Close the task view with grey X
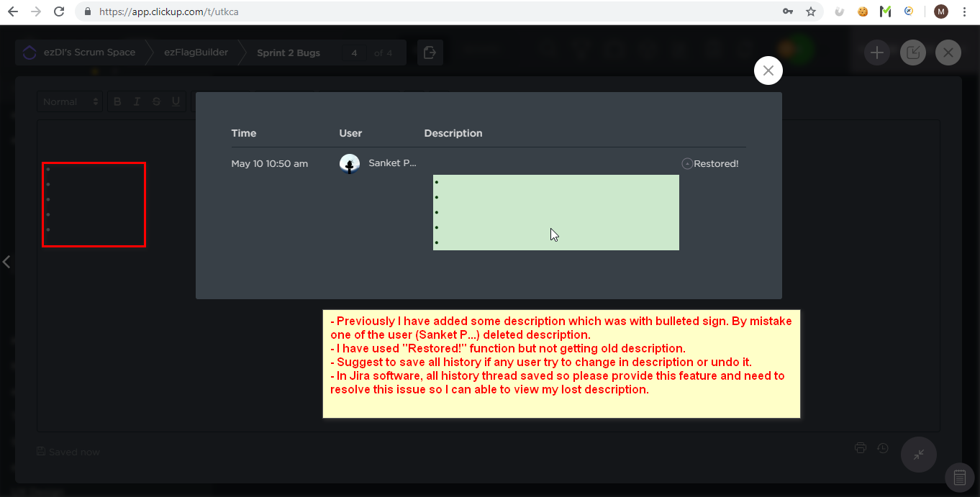Screen dimensions: 980x497 948,53
